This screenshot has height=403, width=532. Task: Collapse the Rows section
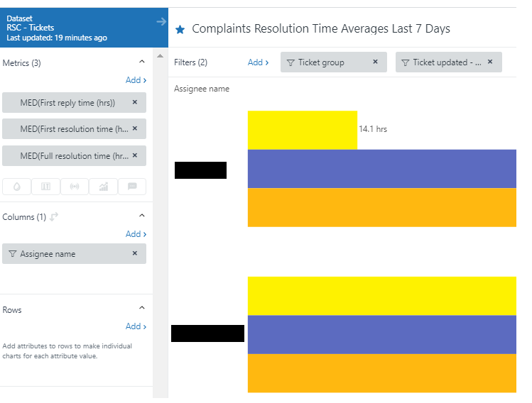[x=141, y=309]
